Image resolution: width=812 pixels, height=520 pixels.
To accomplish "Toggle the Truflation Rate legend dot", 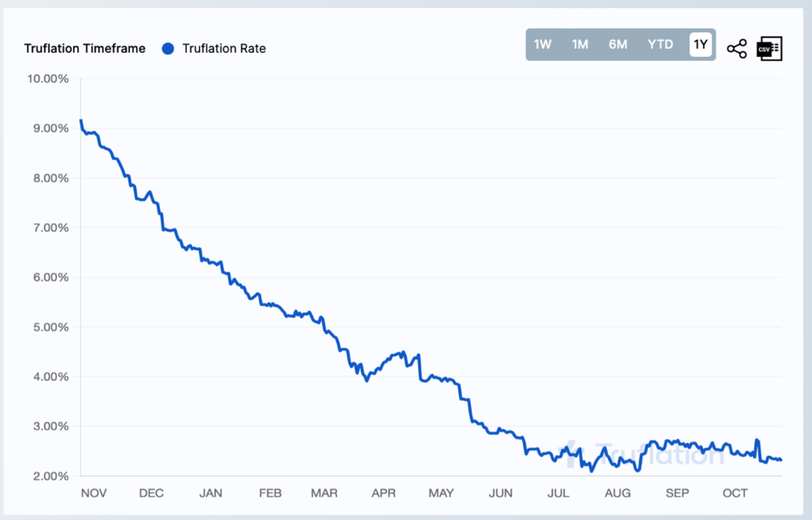I will (168, 49).
